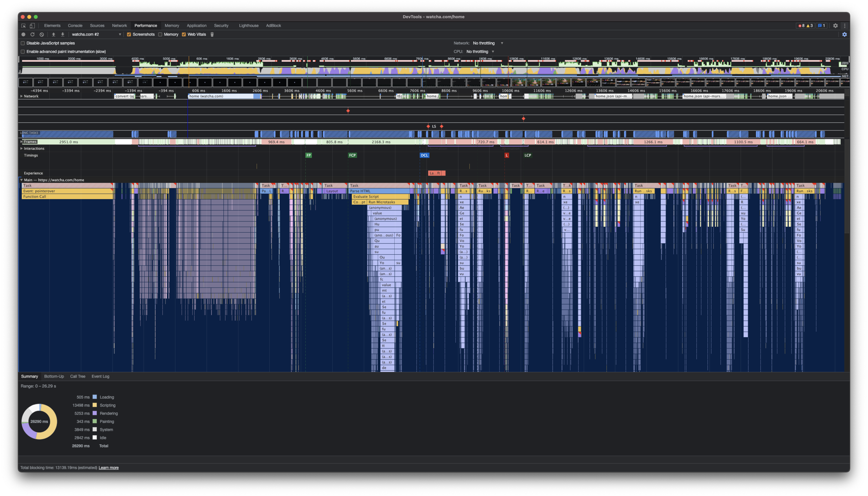Open the watcha.com #2 recording dropdown
Screen dimensions: 868x496
click(96, 35)
